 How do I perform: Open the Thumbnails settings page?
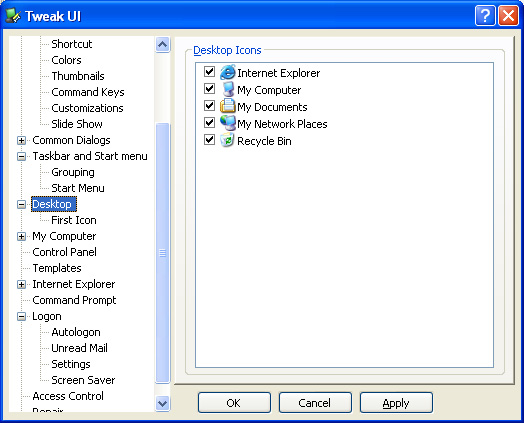[x=78, y=76]
